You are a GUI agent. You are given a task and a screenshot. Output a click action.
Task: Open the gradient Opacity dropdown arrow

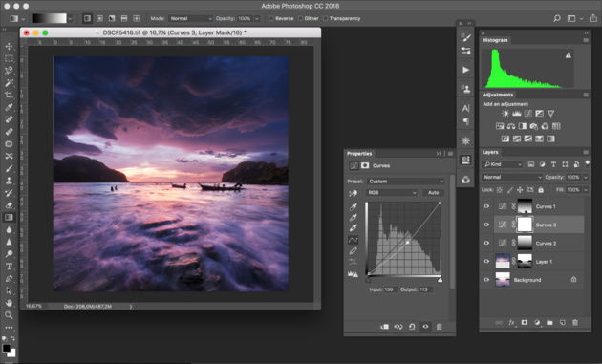coord(257,18)
